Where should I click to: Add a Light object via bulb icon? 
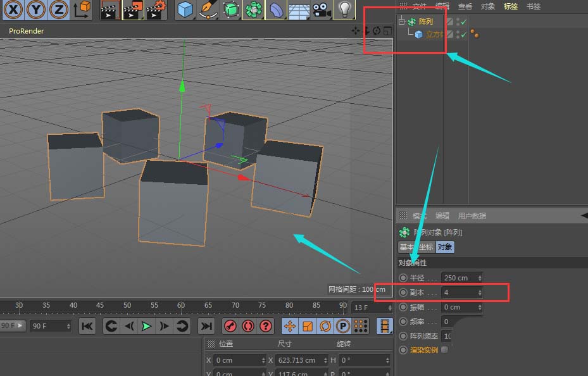pyautogui.click(x=346, y=9)
